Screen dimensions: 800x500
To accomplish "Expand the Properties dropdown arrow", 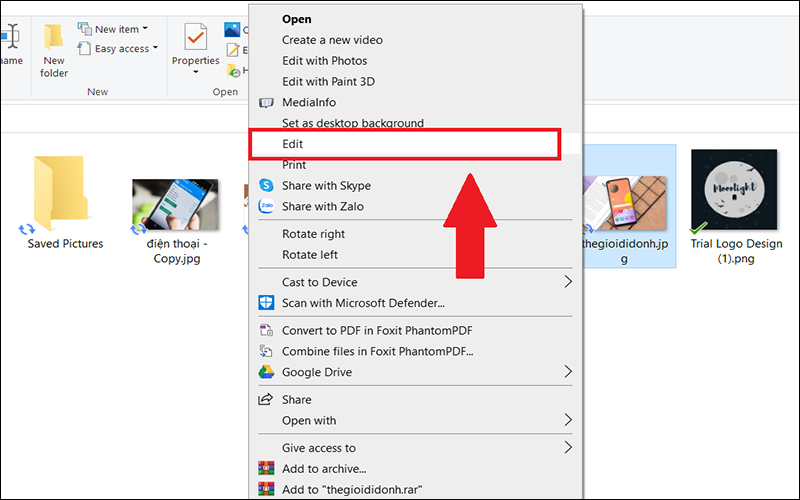I will tap(195, 74).
